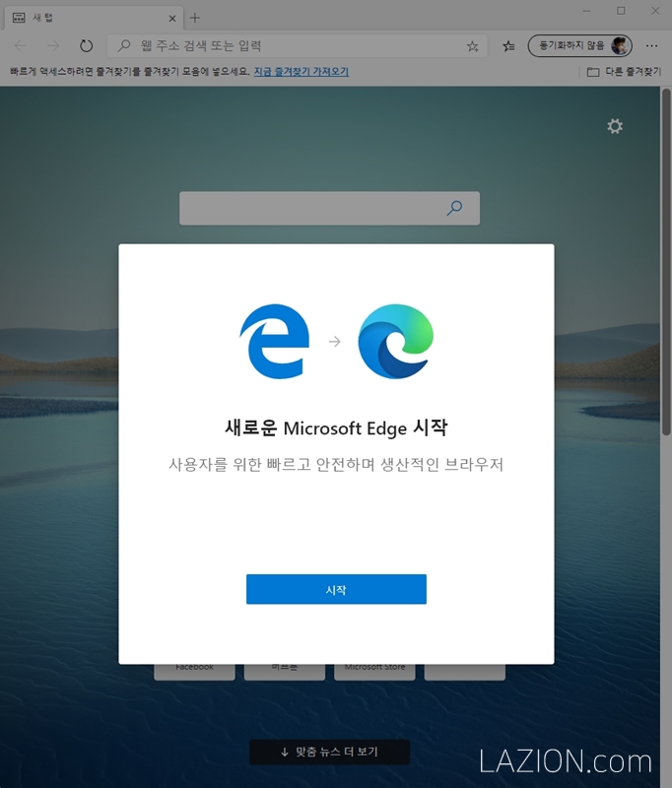Maximize the browser window
The width and height of the screenshot is (672, 788).
click(621, 11)
